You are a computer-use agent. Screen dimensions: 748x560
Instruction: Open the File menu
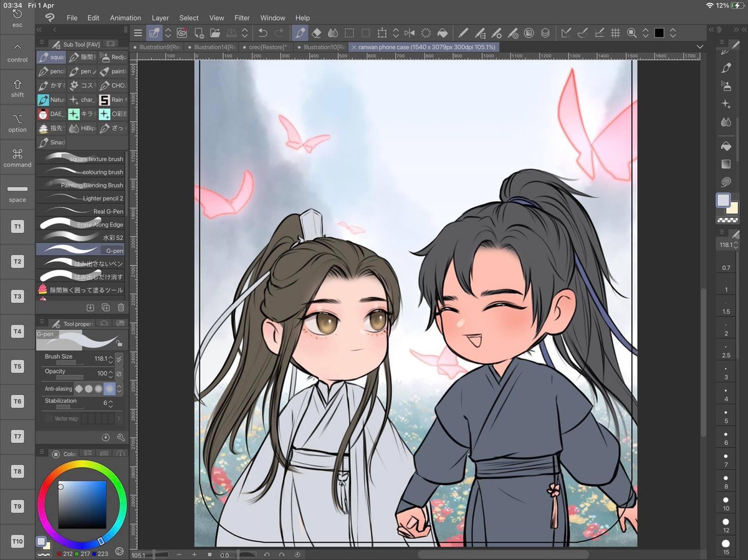(x=72, y=18)
